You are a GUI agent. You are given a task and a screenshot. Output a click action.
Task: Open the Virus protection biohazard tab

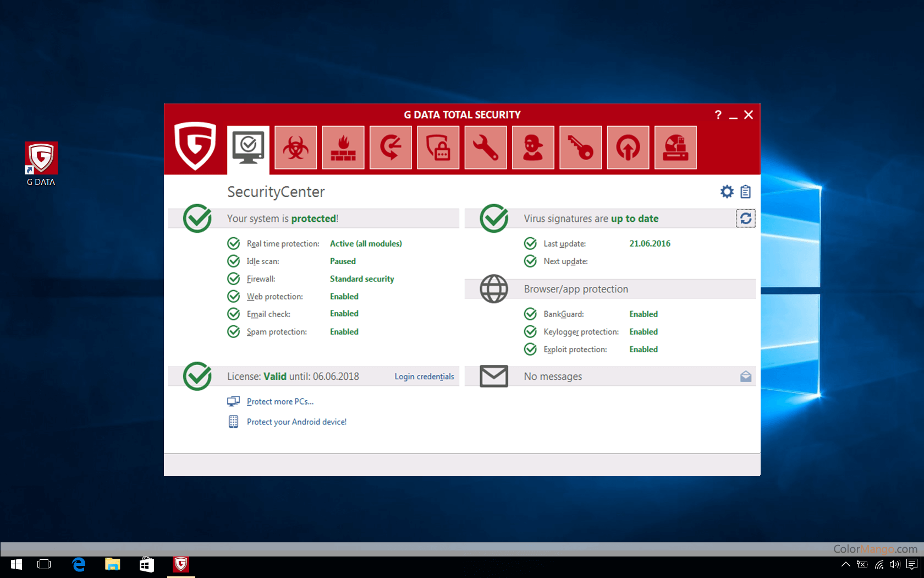pos(296,148)
